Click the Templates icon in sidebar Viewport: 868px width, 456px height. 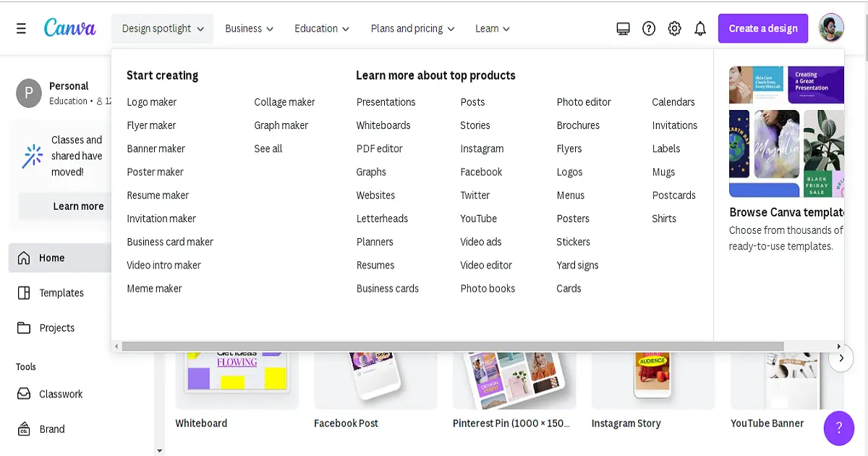pyautogui.click(x=24, y=292)
